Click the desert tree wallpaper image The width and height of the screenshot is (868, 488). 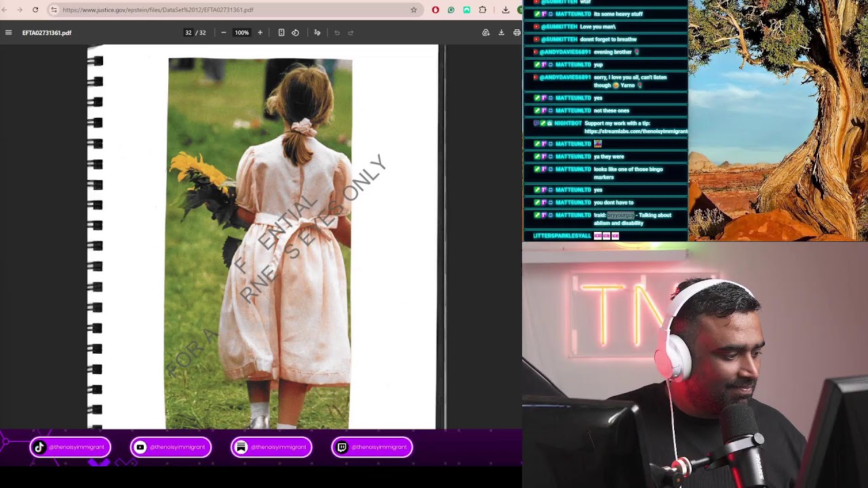[x=778, y=120]
